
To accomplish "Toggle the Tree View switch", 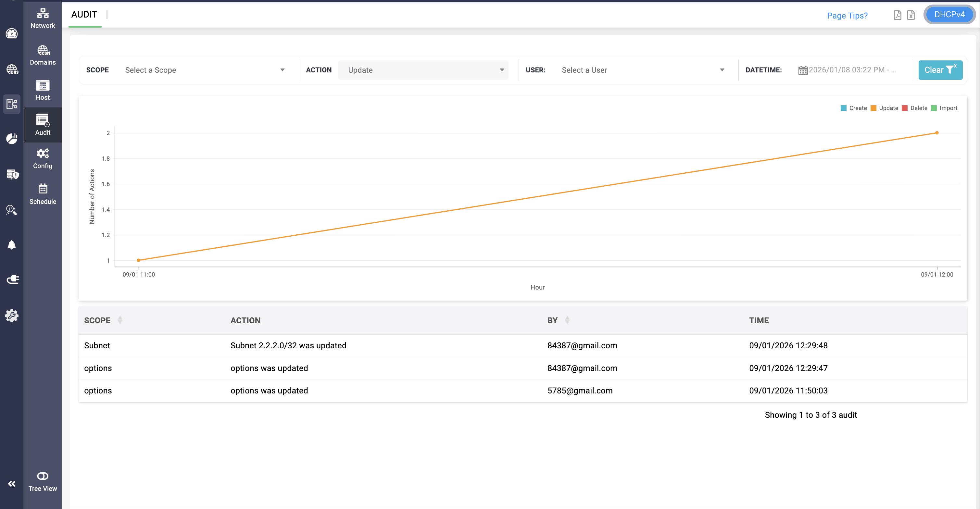I will pyautogui.click(x=43, y=476).
